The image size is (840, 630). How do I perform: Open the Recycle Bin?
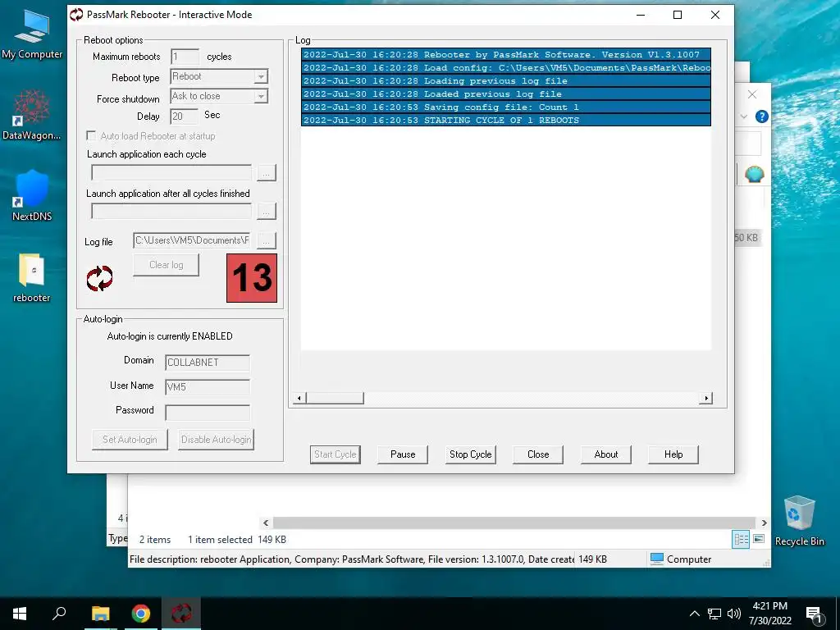[799, 520]
